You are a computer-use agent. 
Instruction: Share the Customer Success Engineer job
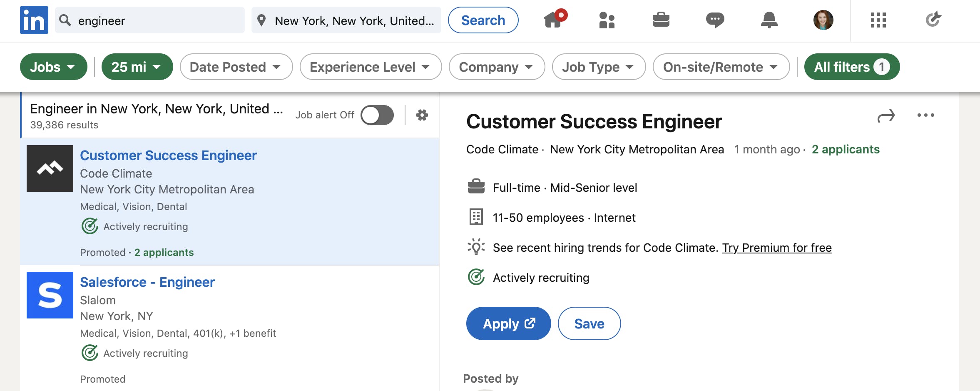885,115
